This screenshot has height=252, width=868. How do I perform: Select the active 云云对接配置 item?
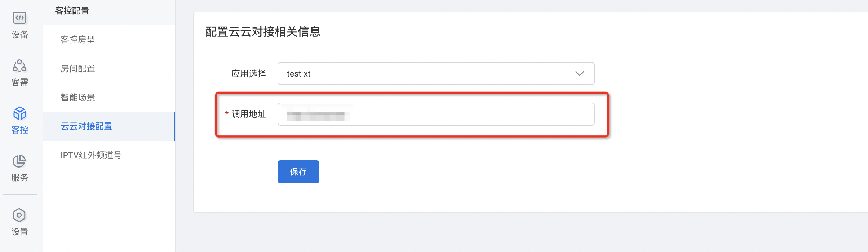pyautogui.click(x=87, y=126)
